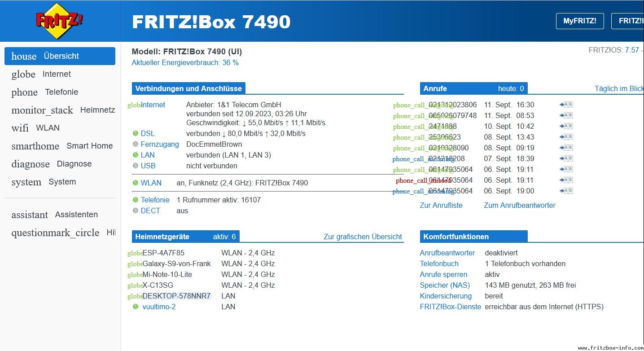
Task: Click the green status LED beside vuultimo-2
Action: click(136, 307)
